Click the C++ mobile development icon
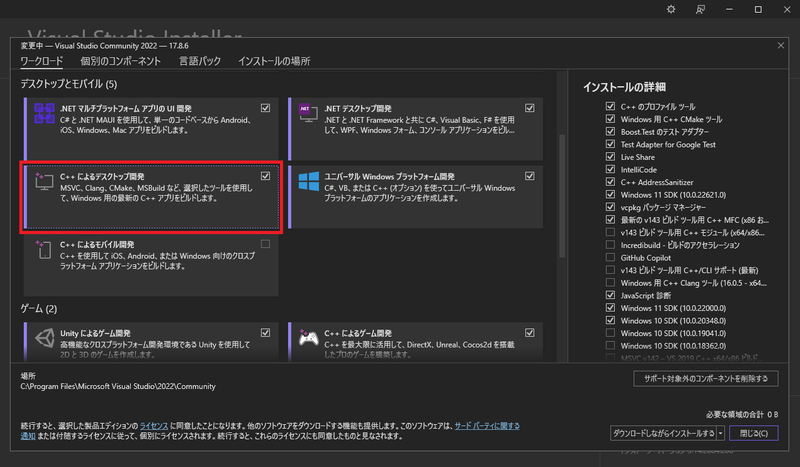800x467 pixels. (44, 253)
